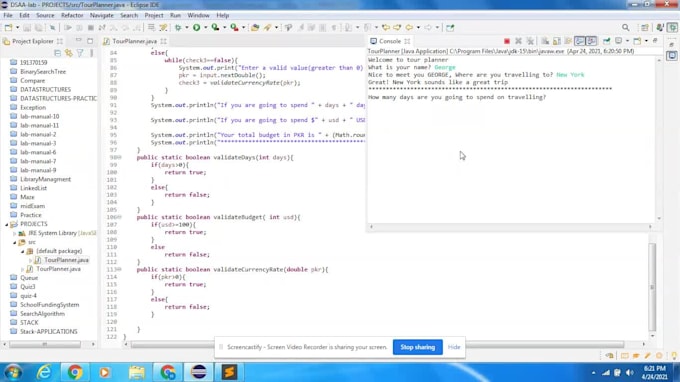The image size is (680, 382).
Task: Toggle the Word Wrap button in the Console
Action: [x=568, y=41]
